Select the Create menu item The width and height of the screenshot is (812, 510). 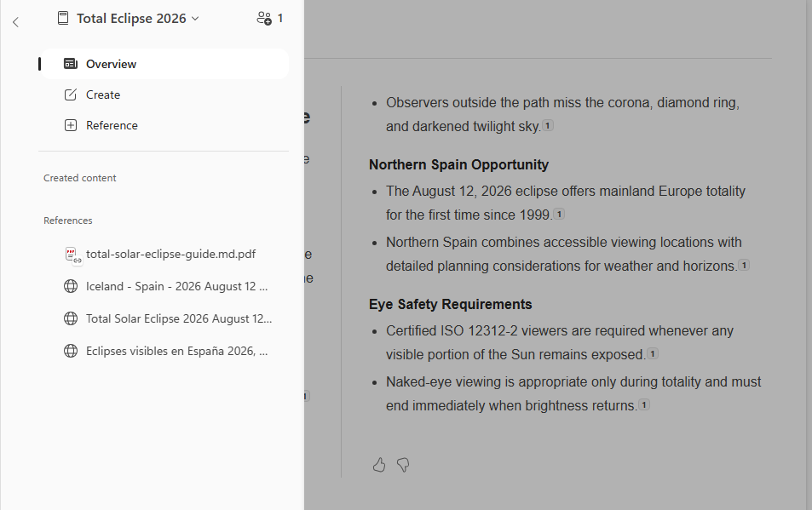164,95
